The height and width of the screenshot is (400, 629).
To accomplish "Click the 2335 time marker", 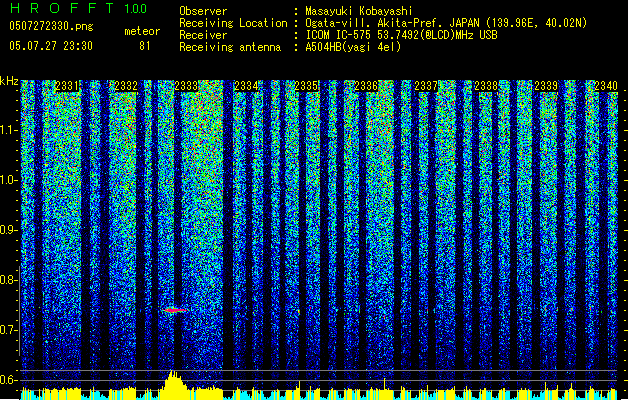I will click(x=306, y=86).
